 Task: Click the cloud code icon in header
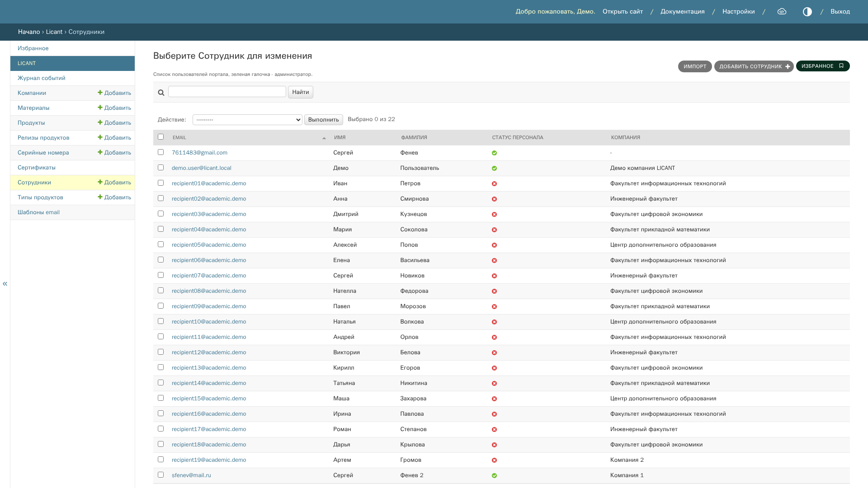[782, 12]
